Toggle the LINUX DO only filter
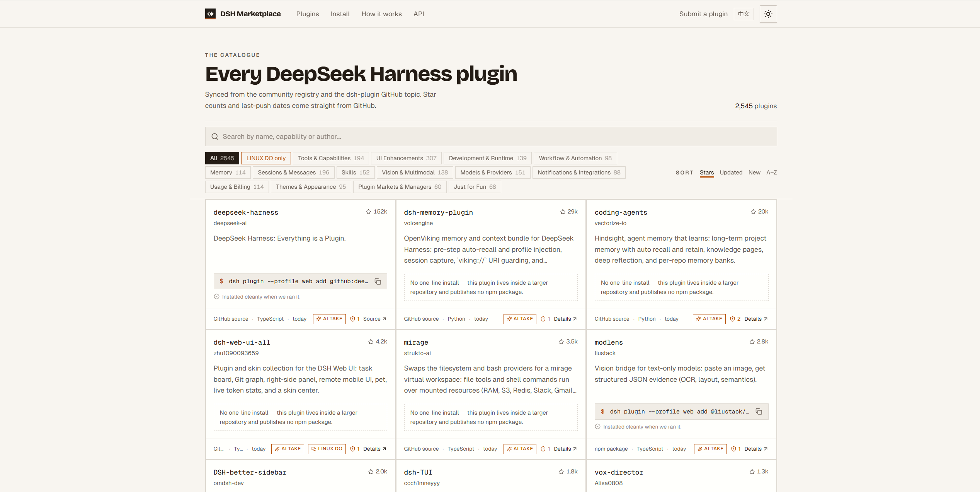980x492 pixels. point(266,158)
